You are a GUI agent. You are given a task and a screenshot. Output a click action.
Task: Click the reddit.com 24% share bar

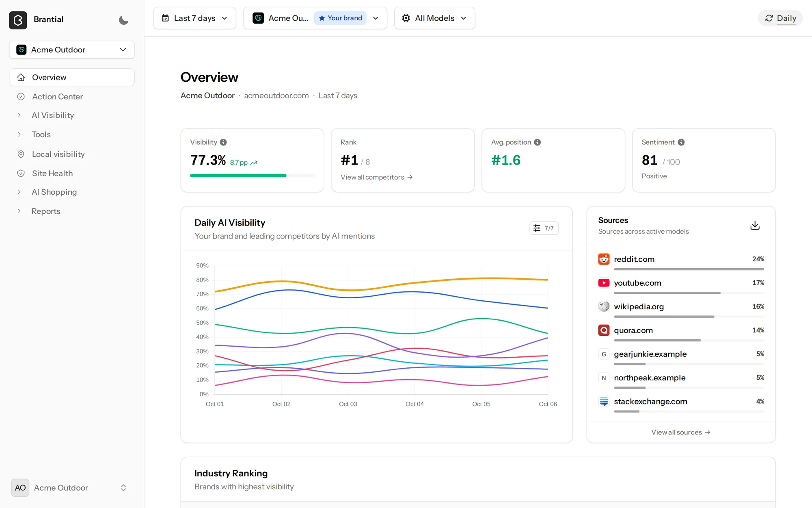[689, 269]
